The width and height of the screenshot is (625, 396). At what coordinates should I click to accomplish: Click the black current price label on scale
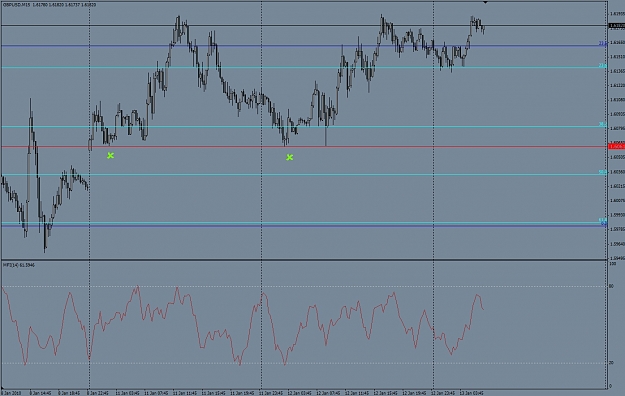tap(617, 26)
